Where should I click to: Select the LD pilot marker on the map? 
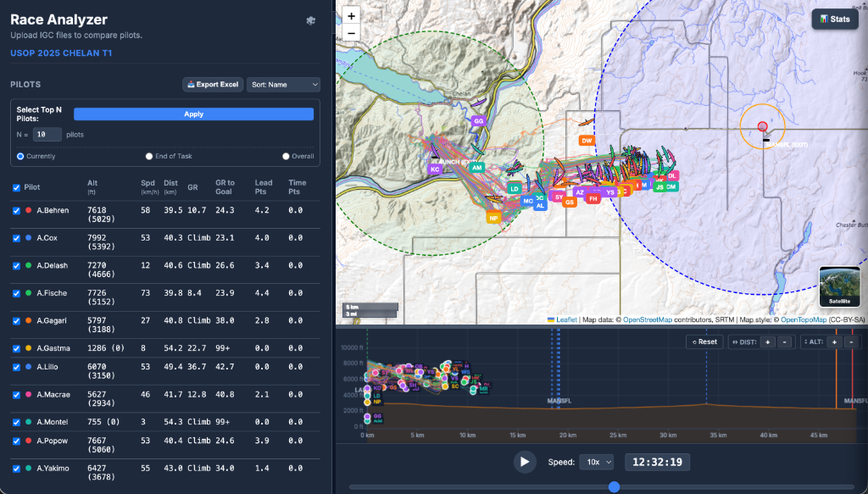[515, 189]
